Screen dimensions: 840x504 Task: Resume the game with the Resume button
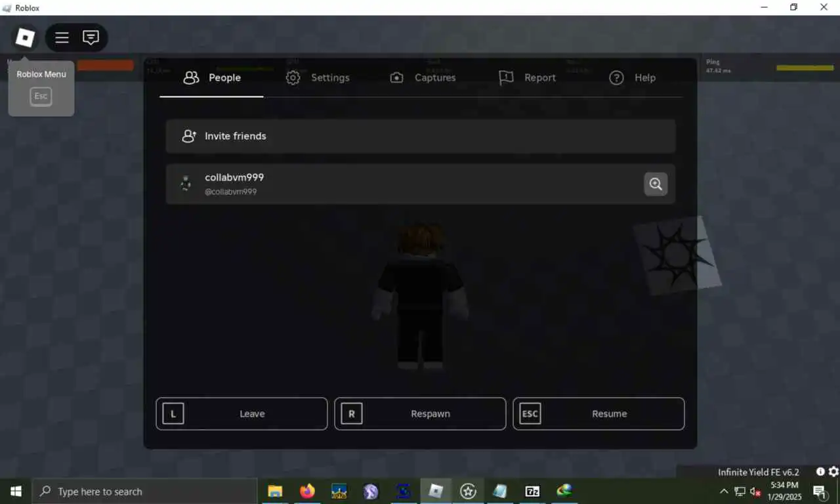coord(598,413)
